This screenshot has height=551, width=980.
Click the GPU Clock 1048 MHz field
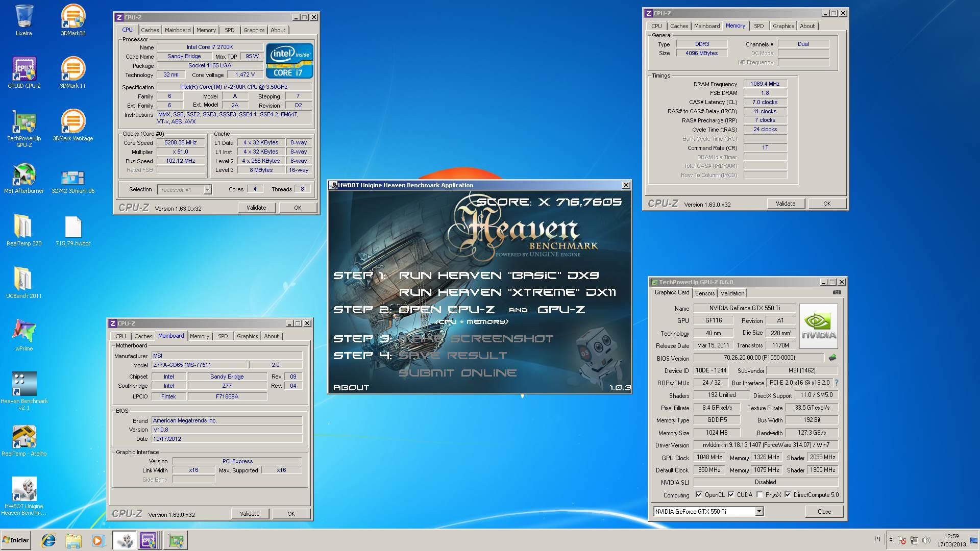tap(709, 457)
